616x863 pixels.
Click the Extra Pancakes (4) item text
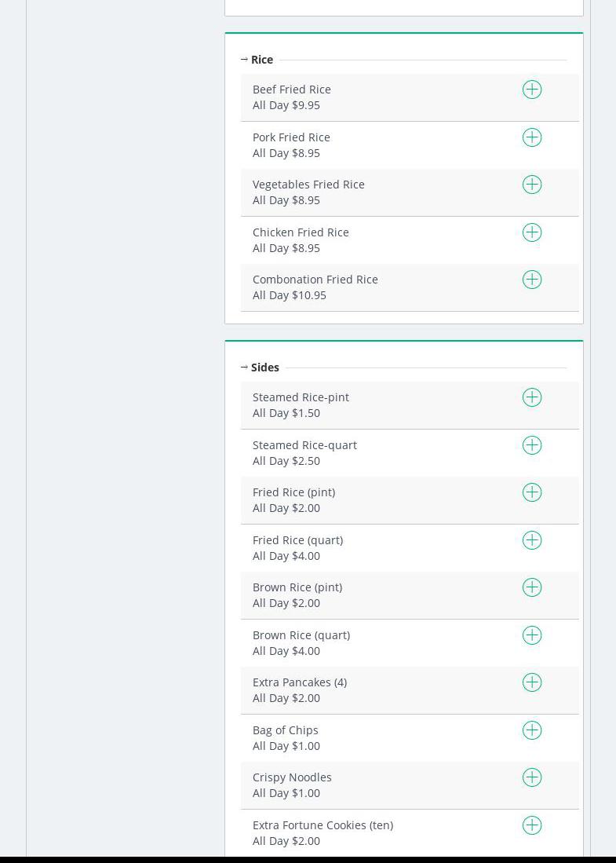[299, 682]
